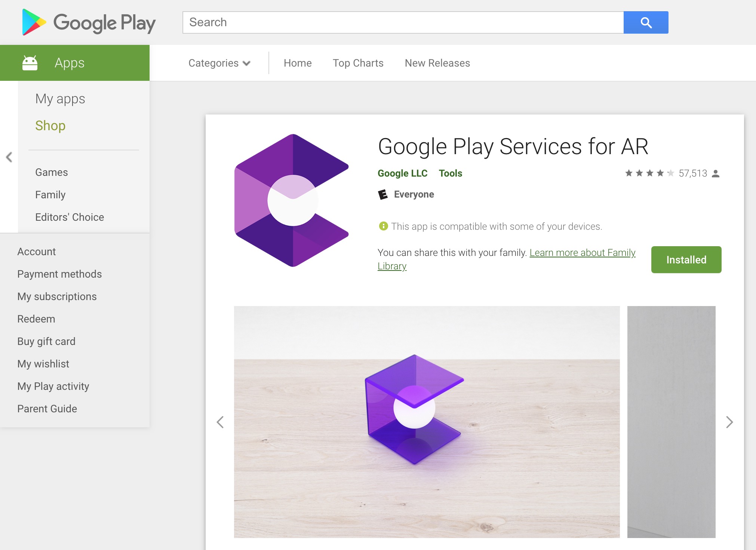Screen dimensions: 756x550
Task: Go to New Releases tab
Action: point(437,63)
